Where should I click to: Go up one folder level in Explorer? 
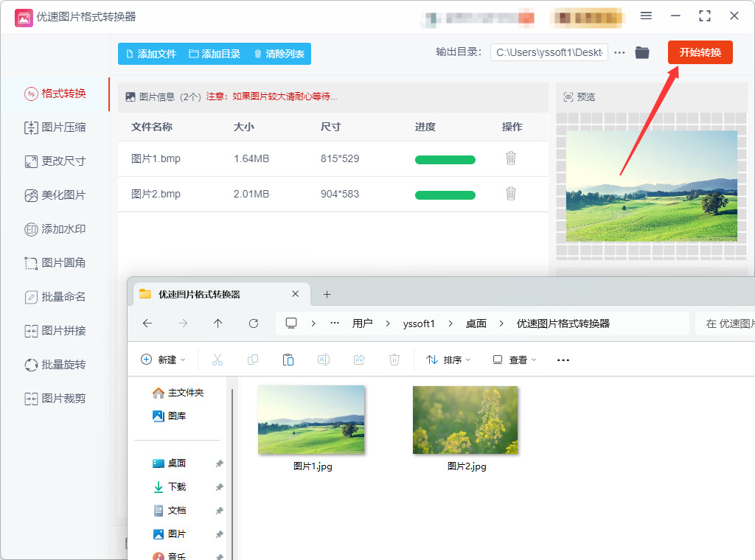click(218, 323)
